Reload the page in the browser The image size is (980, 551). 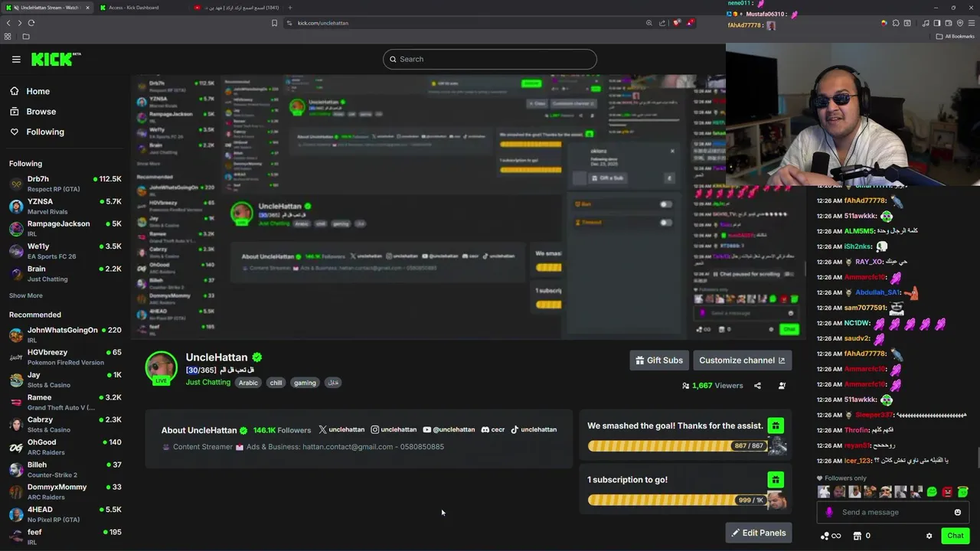pyautogui.click(x=31, y=23)
